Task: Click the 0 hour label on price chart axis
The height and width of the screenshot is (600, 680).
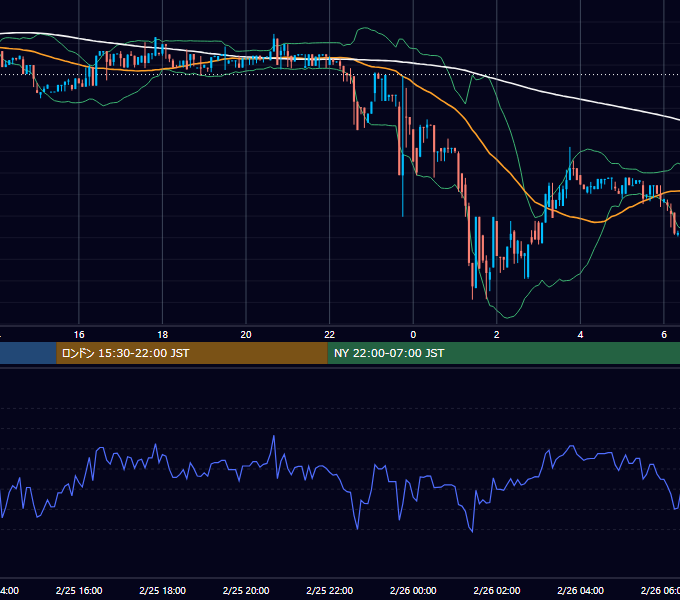Action: 413,335
